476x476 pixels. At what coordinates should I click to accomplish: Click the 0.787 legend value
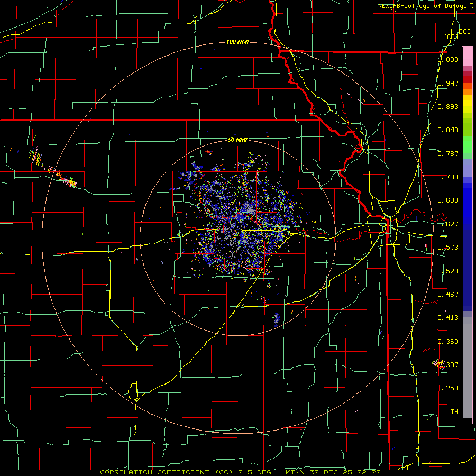(448, 153)
